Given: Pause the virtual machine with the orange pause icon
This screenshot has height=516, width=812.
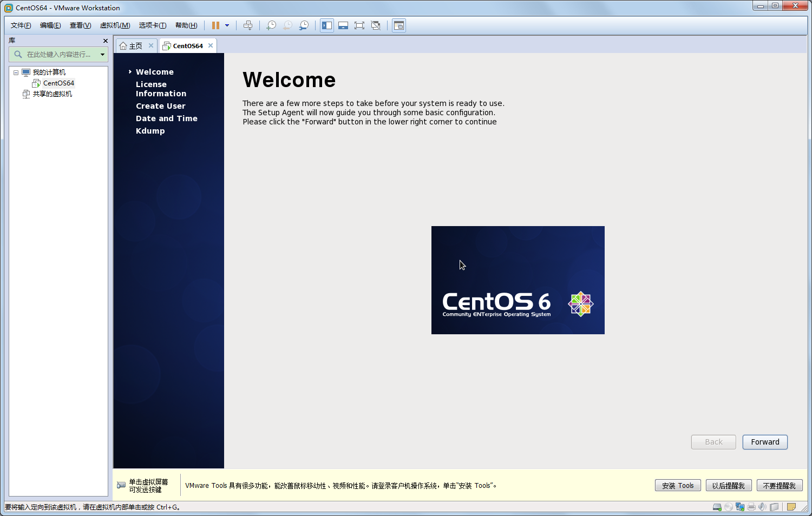Looking at the screenshot, I should point(215,25).
